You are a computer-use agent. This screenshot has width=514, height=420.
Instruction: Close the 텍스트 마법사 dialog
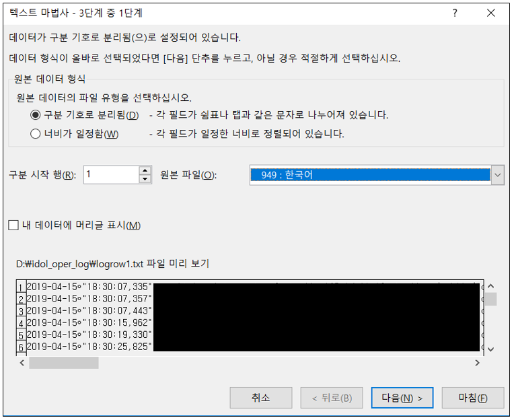(x=490, y=13)
